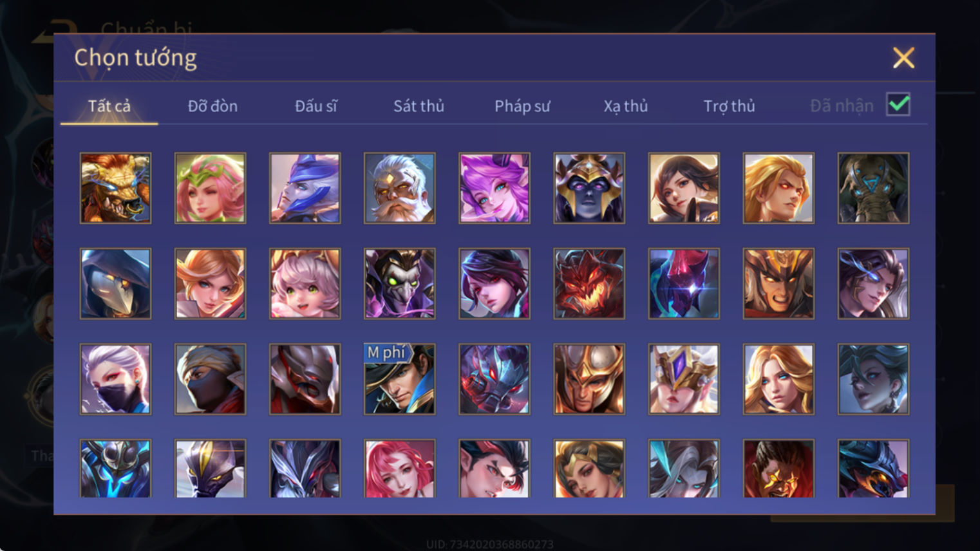Viewport: 980px width, 551px height.
Task: Switch to the 'Xạ thủ' tab
Action: tap(625, 106)
